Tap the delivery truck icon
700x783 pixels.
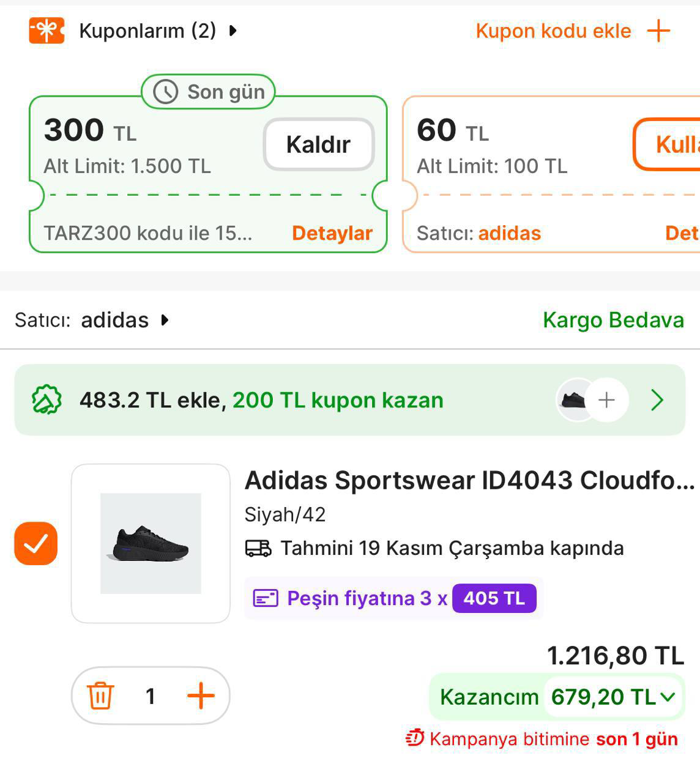[x=258, y=548]
